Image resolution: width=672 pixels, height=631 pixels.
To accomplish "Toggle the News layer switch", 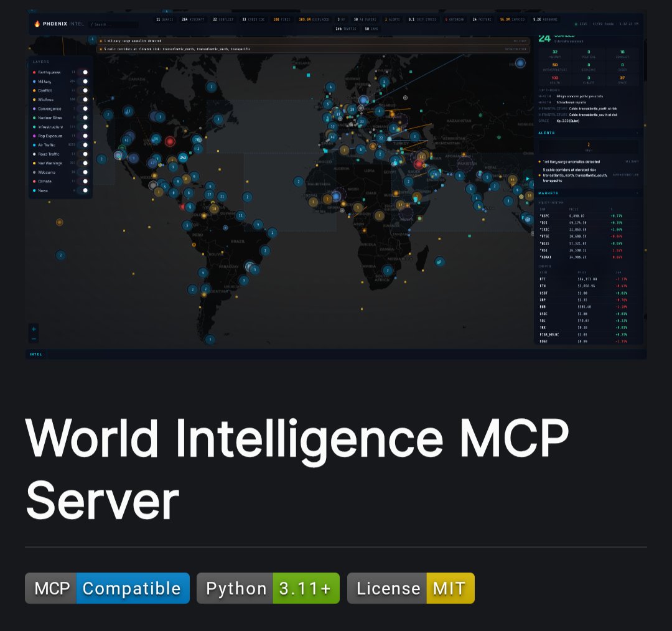I will (x=83, y=190).
